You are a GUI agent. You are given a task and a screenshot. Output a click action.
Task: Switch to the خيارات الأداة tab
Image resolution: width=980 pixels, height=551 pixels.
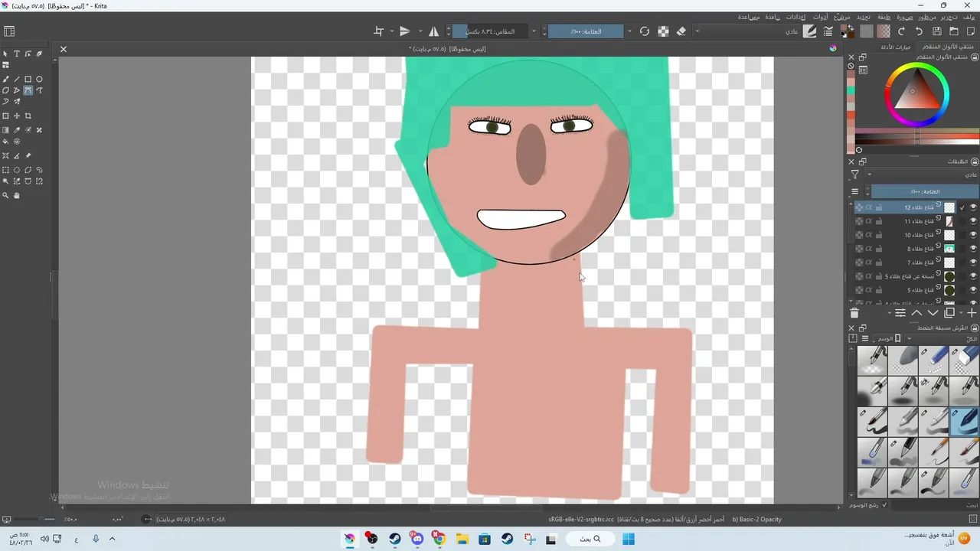pyautogui.click(x=896, y=47)
